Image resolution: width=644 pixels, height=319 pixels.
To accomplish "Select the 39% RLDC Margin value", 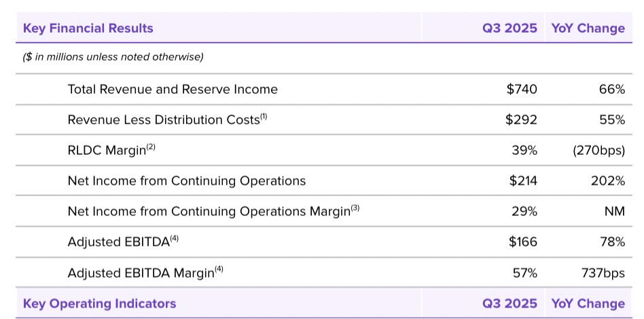I will pyautogui.click(x=524, y=151).
